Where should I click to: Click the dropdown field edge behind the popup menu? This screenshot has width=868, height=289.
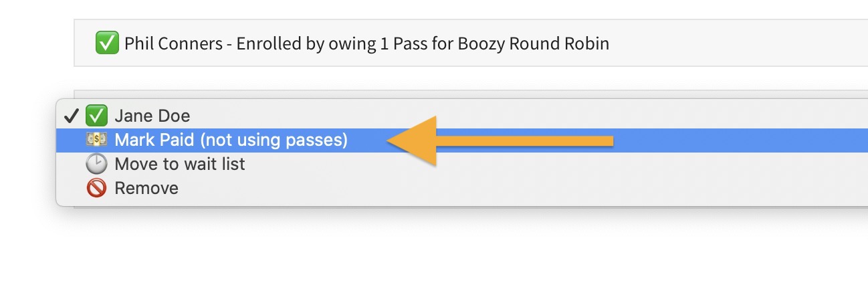click(468, 94)
